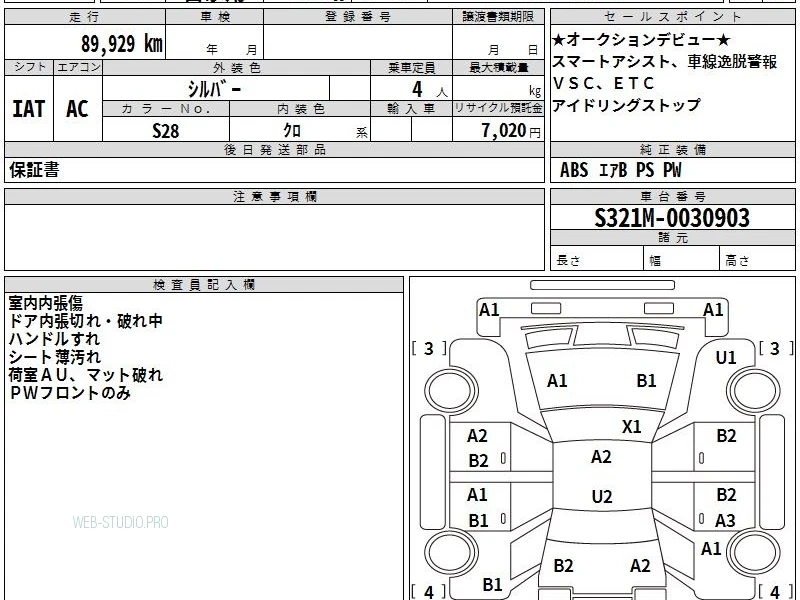Screen dimensions: 800x600
Task: Select the セールスポイント section header
Action: coord(673,17)
